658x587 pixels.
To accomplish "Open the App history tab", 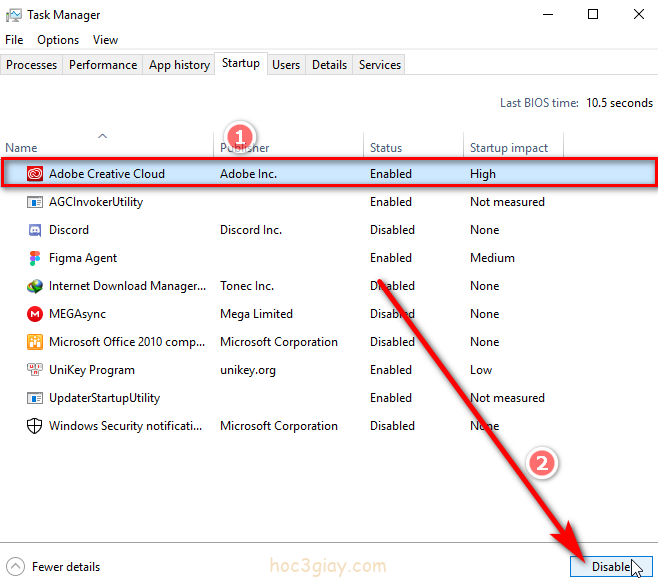I will (179, 65).
